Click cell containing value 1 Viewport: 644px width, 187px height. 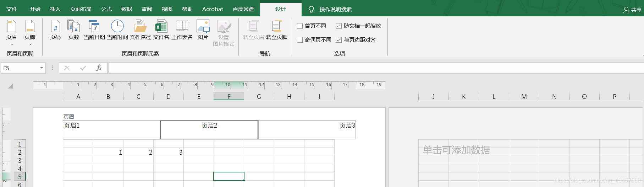(108, 152)
